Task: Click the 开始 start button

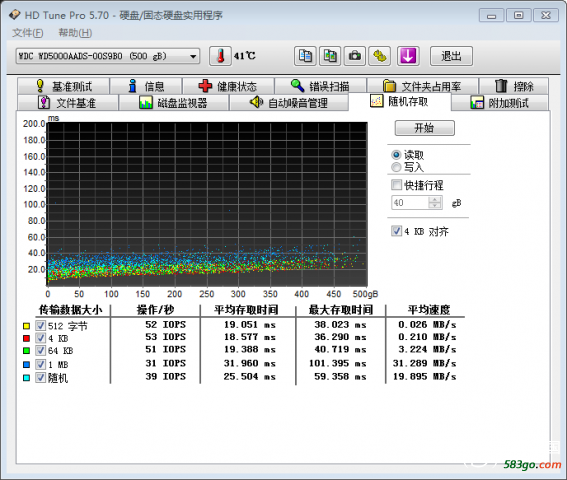Action: [425, 128]
